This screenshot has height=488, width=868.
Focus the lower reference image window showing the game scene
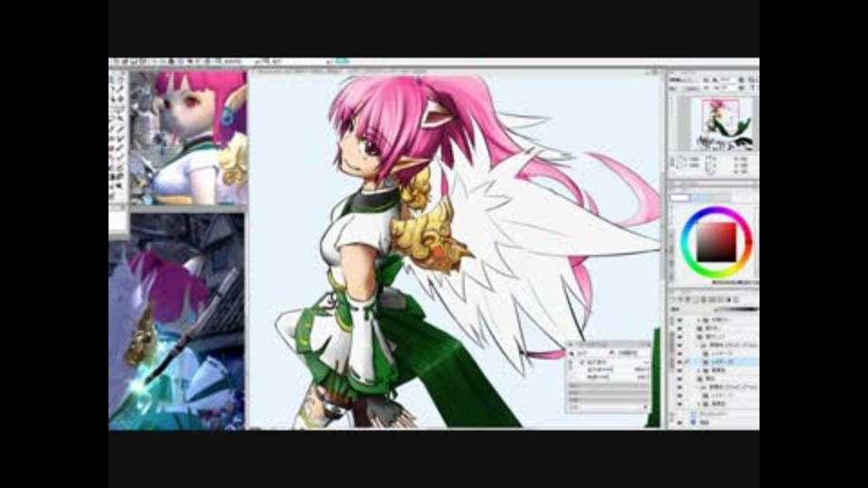[176, 322]
